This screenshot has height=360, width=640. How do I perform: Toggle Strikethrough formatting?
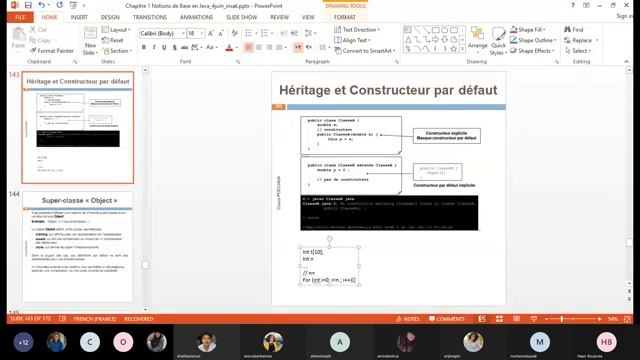(184, 47)
